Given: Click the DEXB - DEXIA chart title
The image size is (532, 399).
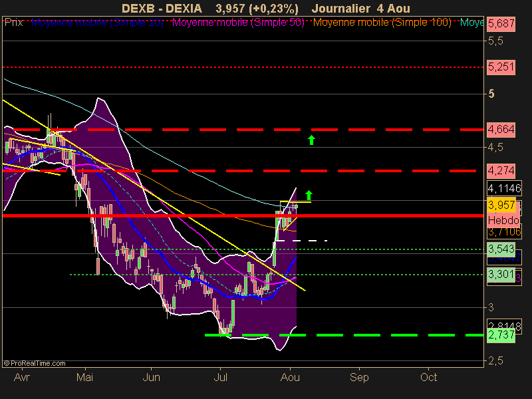Looking at the screenshot, I should 162,8.
